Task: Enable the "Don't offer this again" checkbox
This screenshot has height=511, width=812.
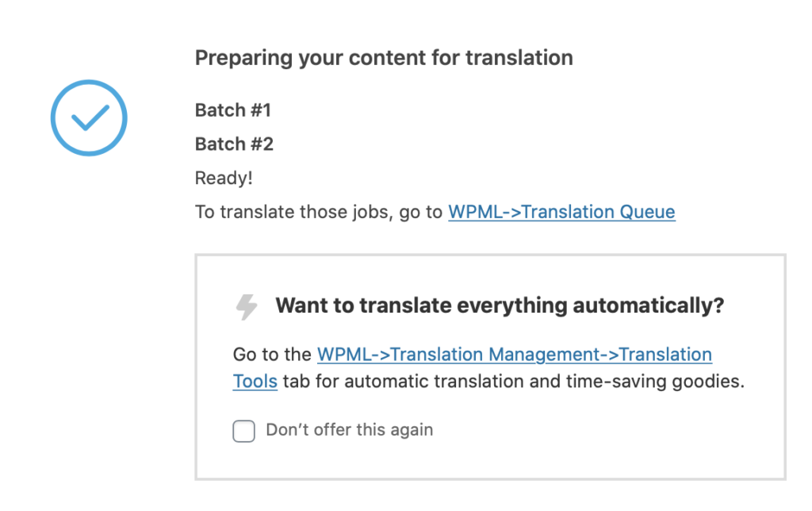Action: coord(244,431)
